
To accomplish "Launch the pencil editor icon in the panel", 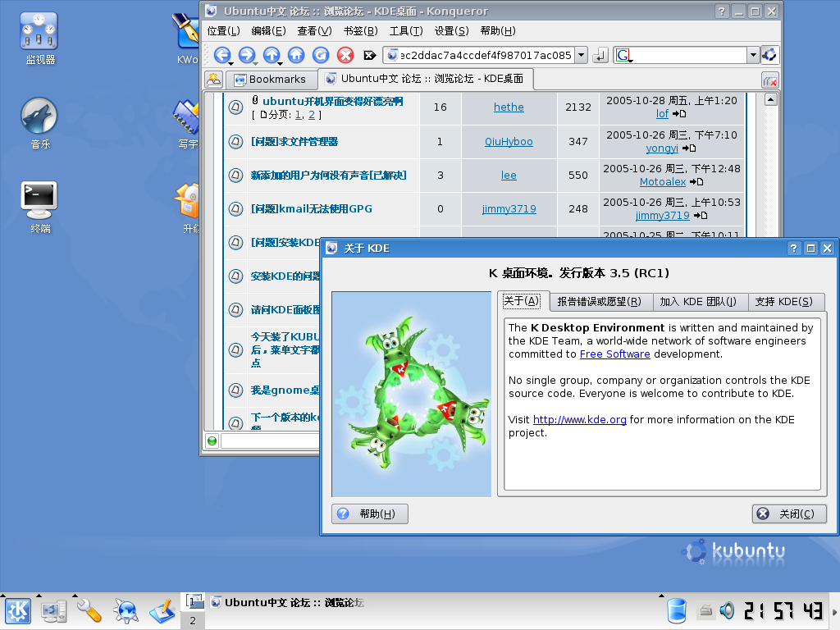I will (162, 611).
